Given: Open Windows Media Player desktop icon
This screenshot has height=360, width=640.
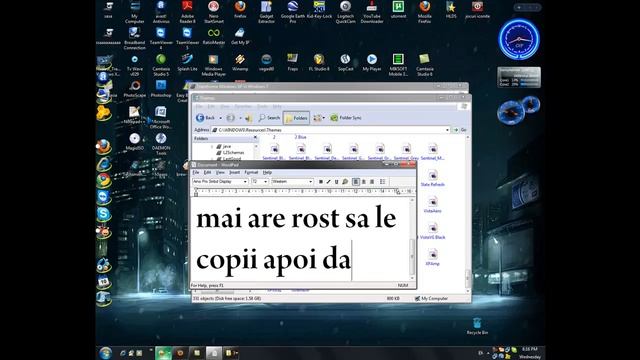Looking at the screenshot, I should [213, 64].
